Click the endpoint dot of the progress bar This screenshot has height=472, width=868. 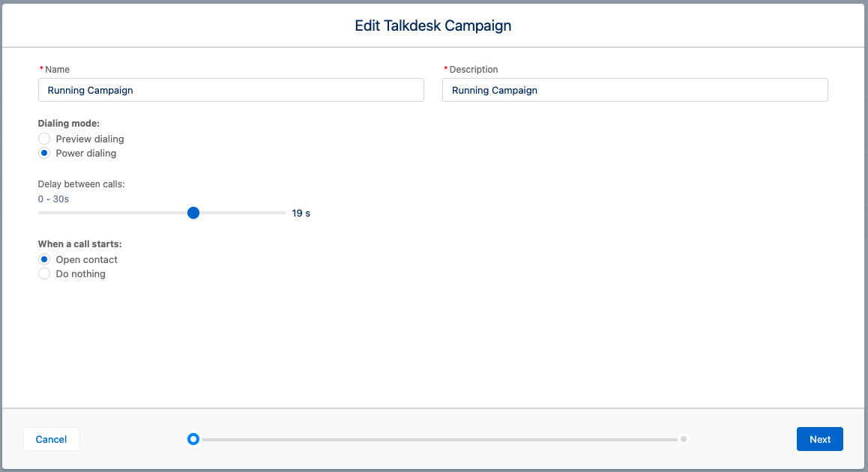(x=683, y=439)
